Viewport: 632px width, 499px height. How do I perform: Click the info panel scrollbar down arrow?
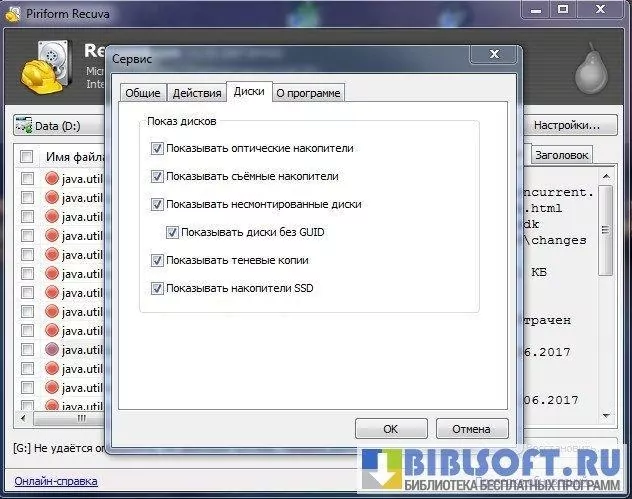pos(605,413)
